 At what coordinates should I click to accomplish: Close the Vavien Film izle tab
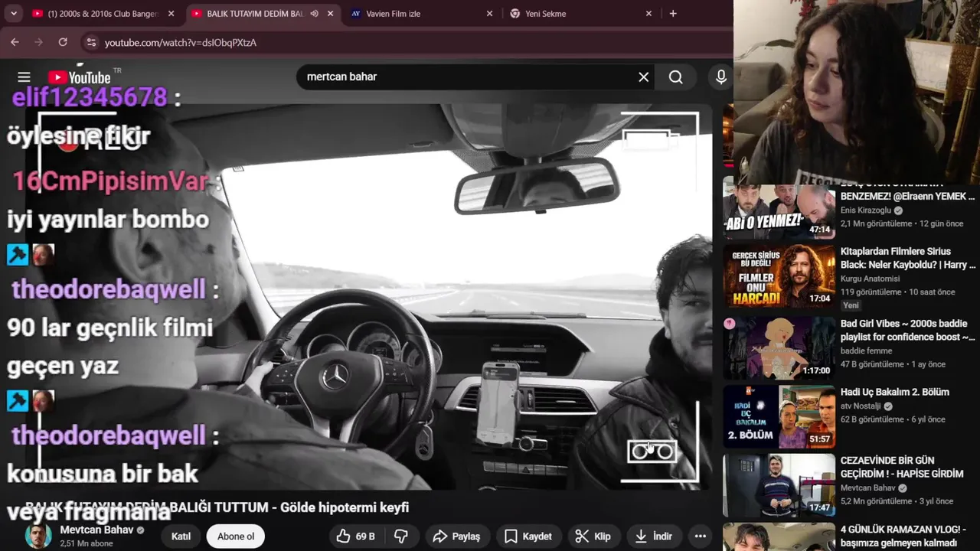(x=490, y=14)
